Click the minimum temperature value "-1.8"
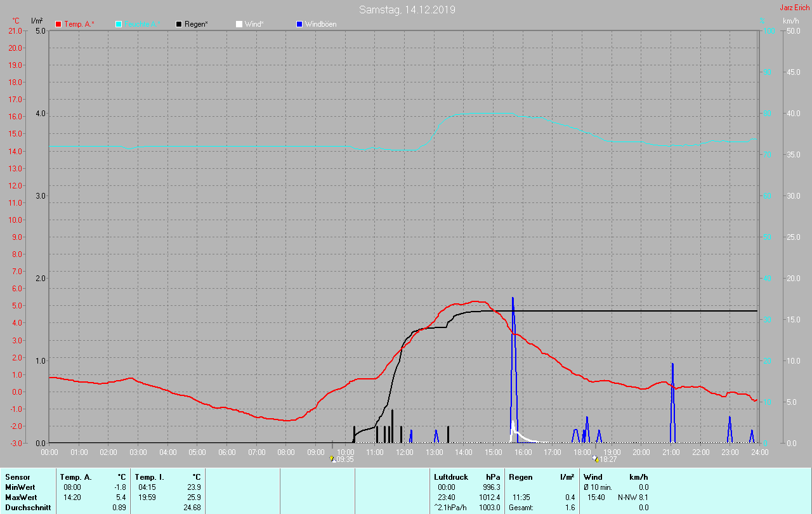 120,487
